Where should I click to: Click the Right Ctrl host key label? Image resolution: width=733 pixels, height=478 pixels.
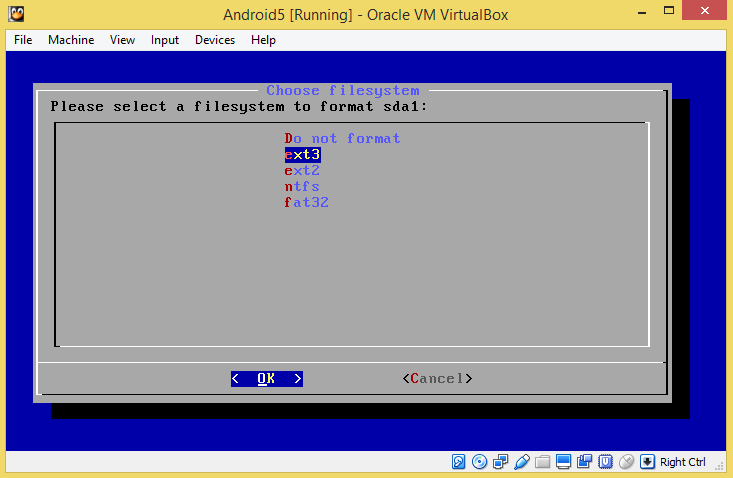(x=683, y=462)
